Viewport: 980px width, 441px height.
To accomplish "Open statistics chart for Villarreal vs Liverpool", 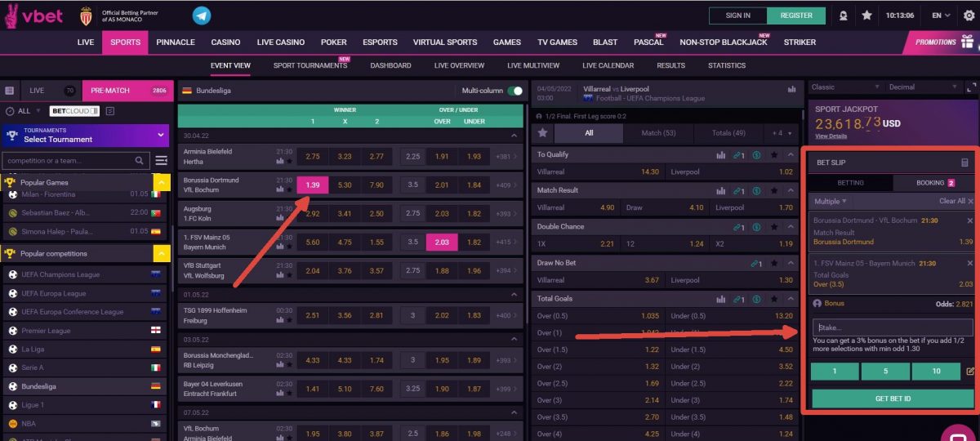I will tap(791, 89).
